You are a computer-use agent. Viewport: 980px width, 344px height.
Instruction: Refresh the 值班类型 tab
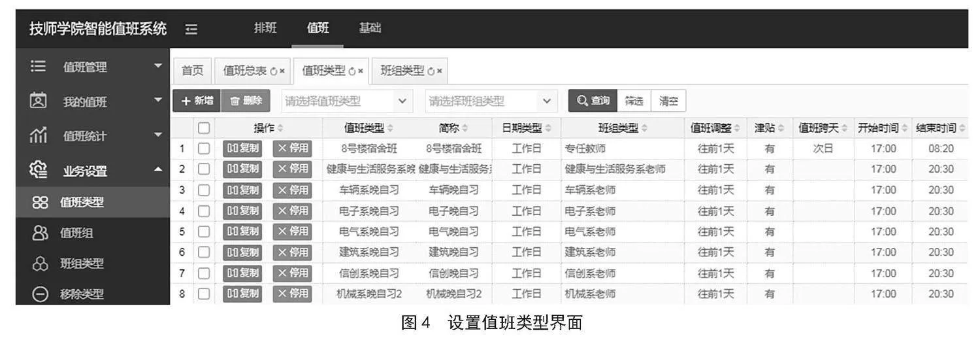pos(353,71)
